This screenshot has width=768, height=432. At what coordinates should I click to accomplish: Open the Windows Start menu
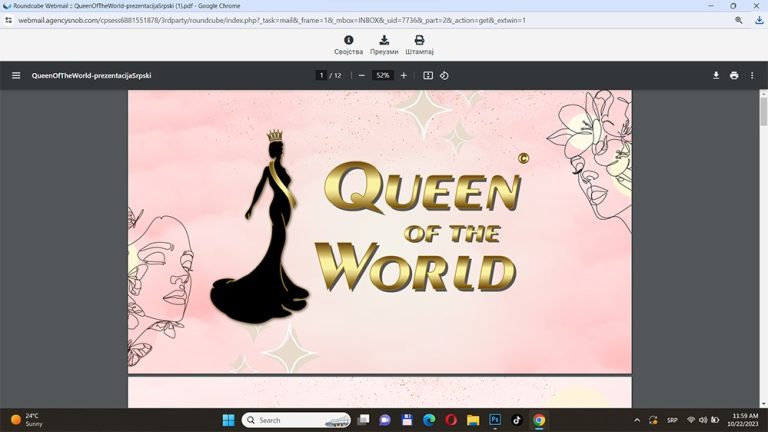tap(228, 420)
